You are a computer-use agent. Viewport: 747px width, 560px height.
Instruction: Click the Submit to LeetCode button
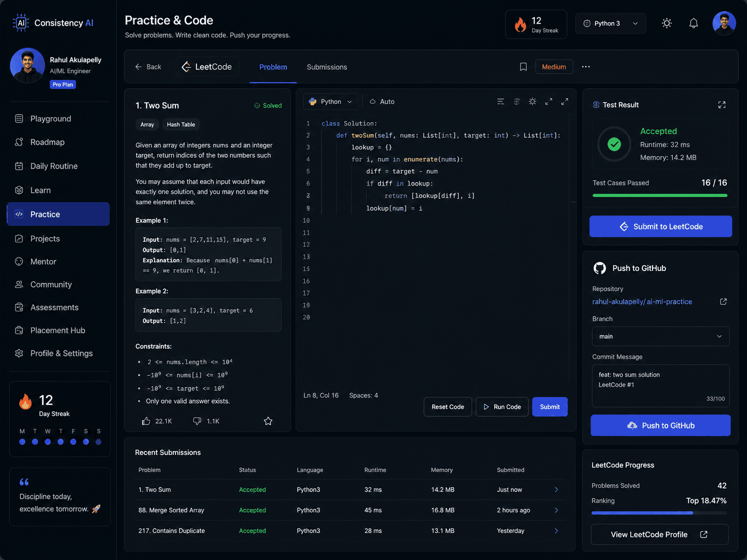click(x=661, y=226)
